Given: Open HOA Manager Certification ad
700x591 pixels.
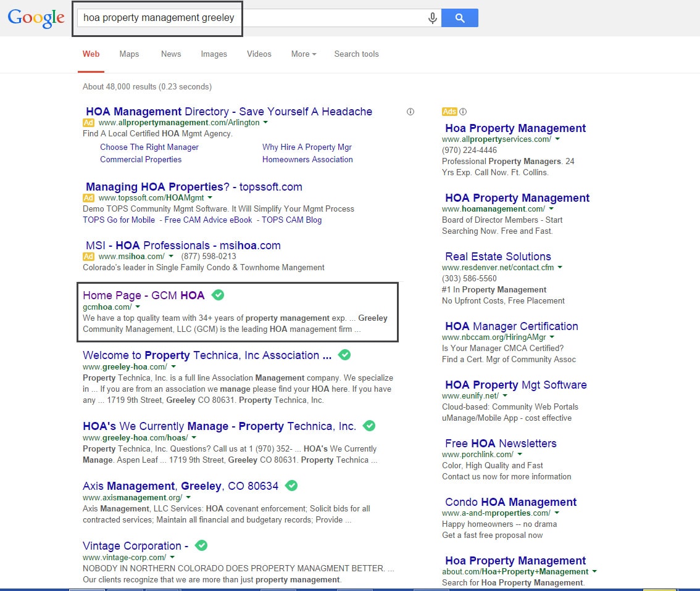Looking at the screenshot, I should 512,326.
